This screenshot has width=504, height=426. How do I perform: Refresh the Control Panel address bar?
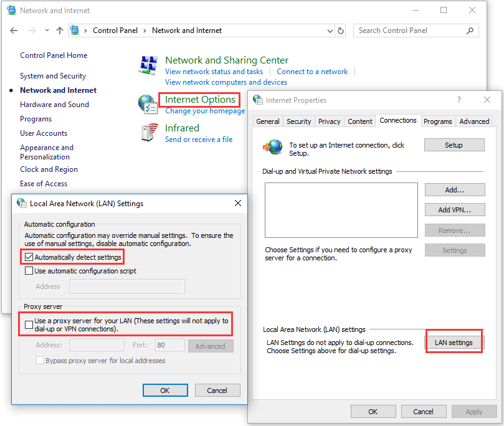342,30
